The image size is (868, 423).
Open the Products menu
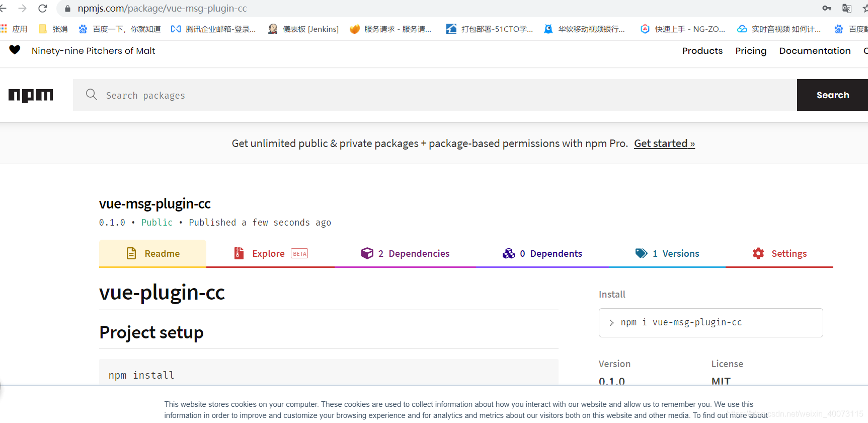point(702,51)
